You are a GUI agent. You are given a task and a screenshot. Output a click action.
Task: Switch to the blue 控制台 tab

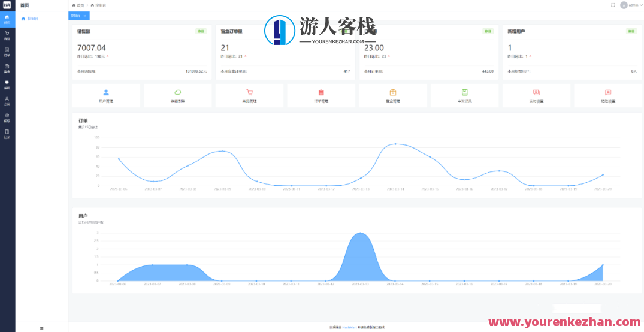pyautogui.click(x=79, y=16)
